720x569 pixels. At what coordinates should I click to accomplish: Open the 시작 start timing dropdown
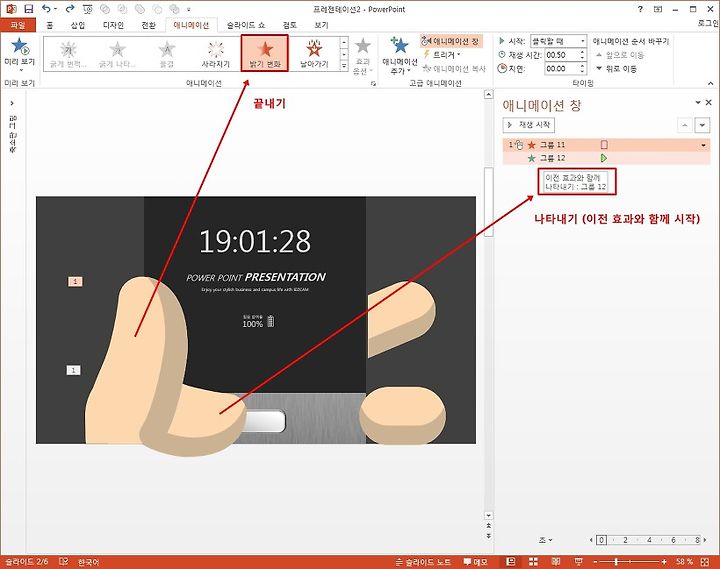tap(583, 41)
